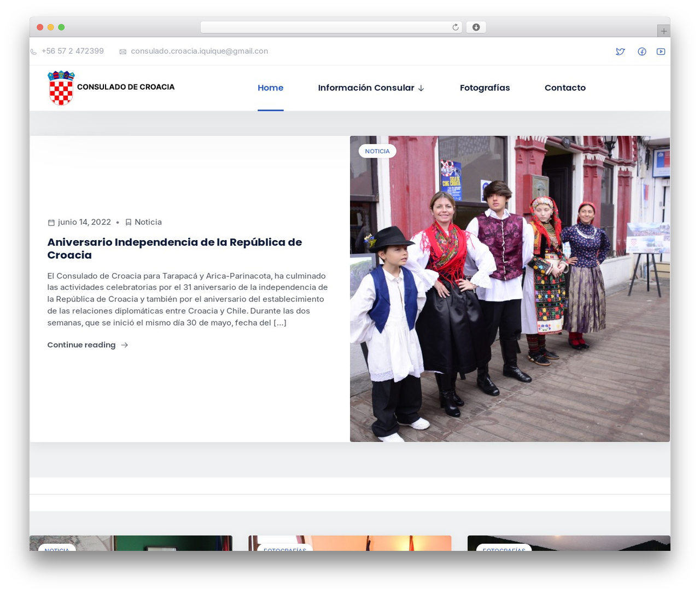Click the envelope icon beside the email address
The width and height of the screenshot is (700, 593).
tap(123, 51)
